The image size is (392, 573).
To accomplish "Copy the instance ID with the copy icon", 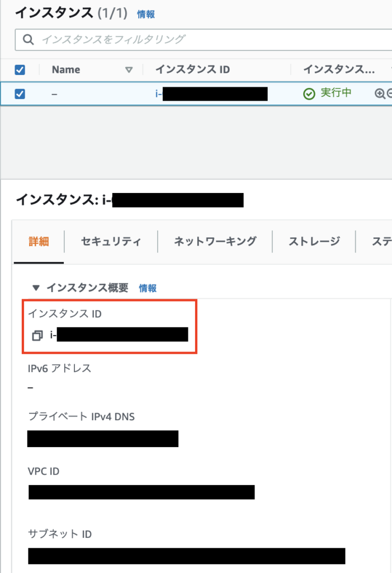I will click(x=37, y=335).
